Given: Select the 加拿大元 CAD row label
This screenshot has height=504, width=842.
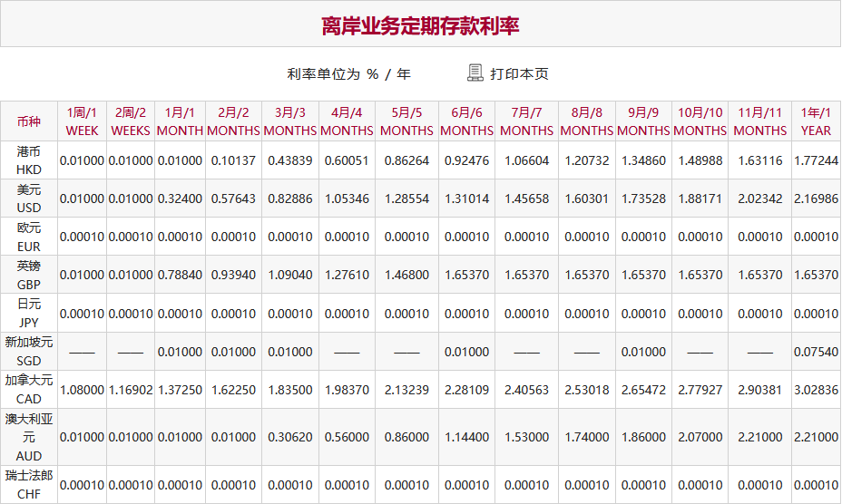Looking at the screenshot, I should tap(29, 389).
